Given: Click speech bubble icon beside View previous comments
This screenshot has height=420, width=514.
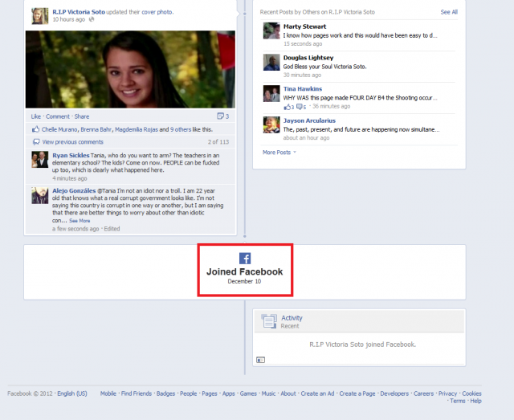Looking at the screenshot, I should (x=36, y=142).
